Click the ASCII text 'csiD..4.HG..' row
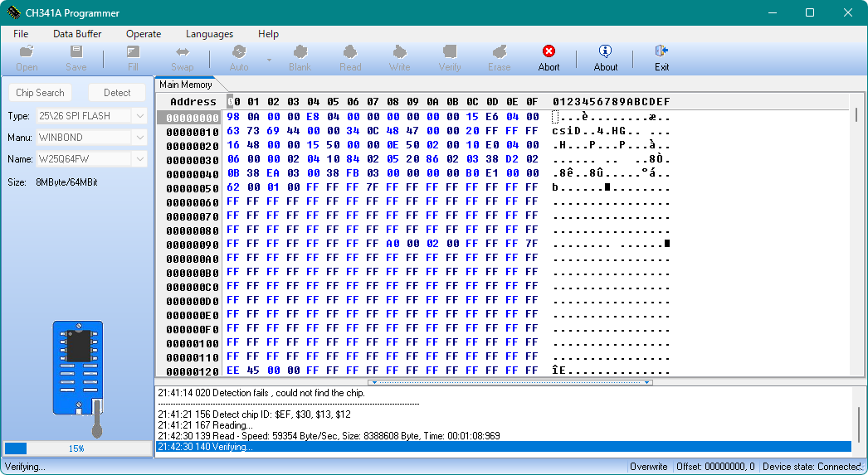This screenshot has width=868, height=475. coord(611,131)
